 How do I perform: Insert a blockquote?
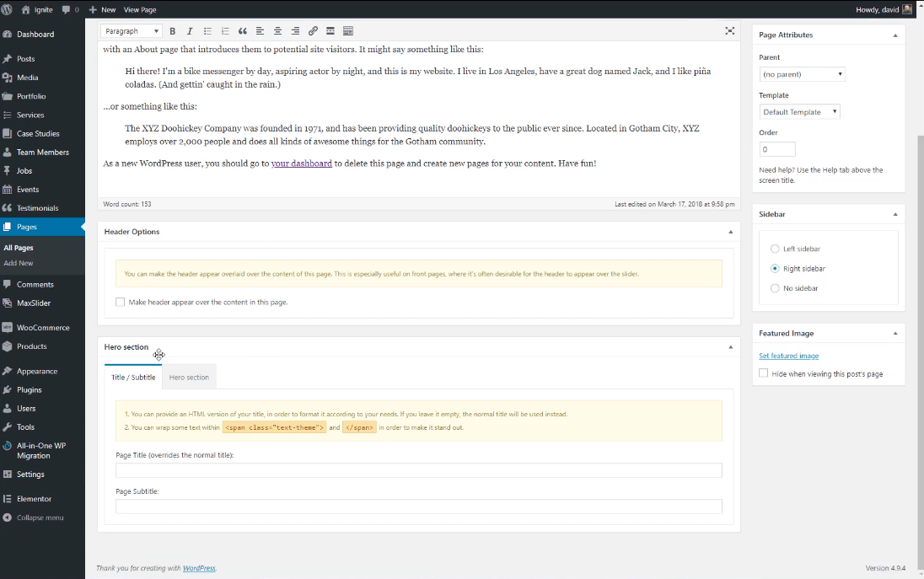(243, 31)
